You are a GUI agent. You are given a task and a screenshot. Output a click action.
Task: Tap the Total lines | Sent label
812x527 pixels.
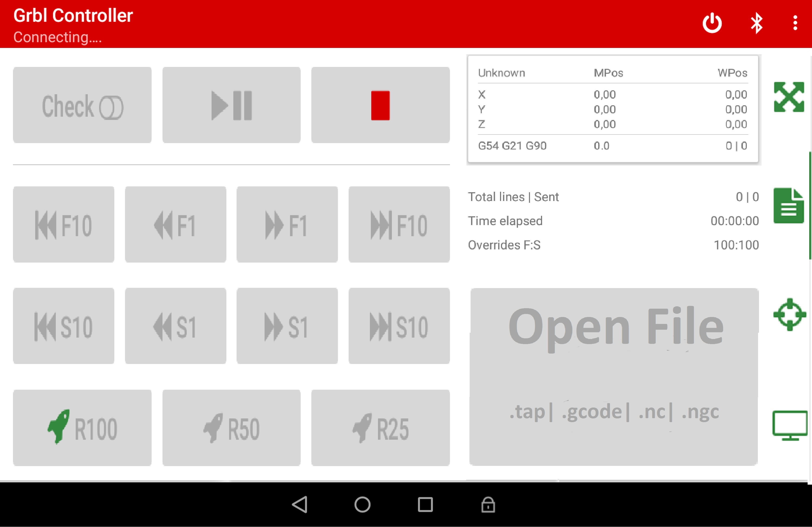[513, 197]
